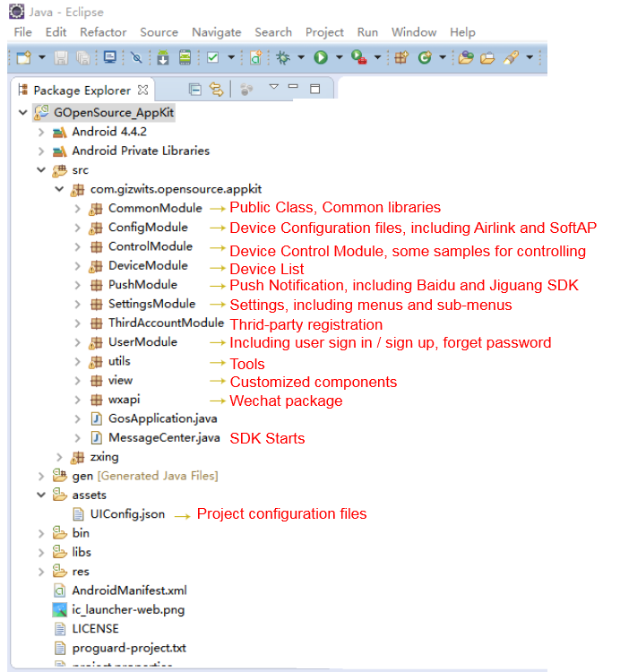
Task: Open the Search dropdown arrow
Action: 530,57
